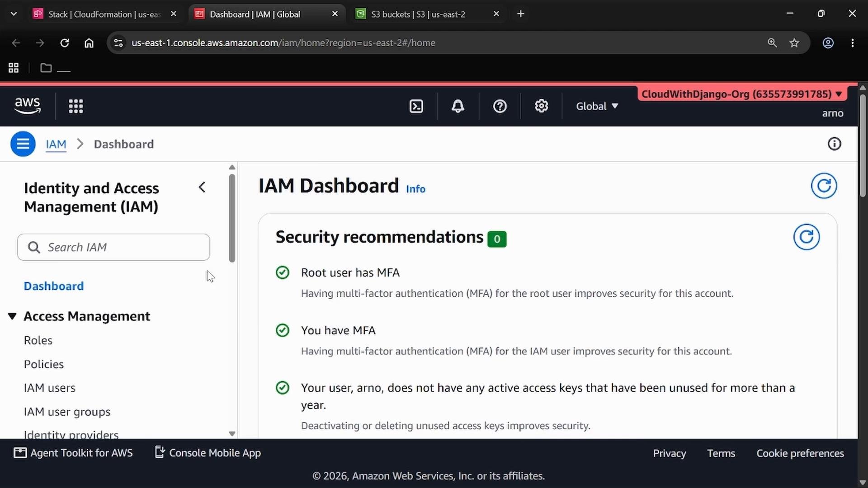Collapse the IAM sidebar with the chevron
Screen dimensions: 868x488
202,187
